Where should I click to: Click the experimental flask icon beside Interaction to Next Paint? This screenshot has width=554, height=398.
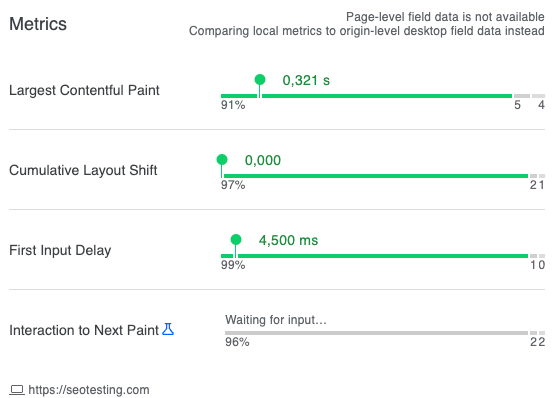click(x=168, y=329)
